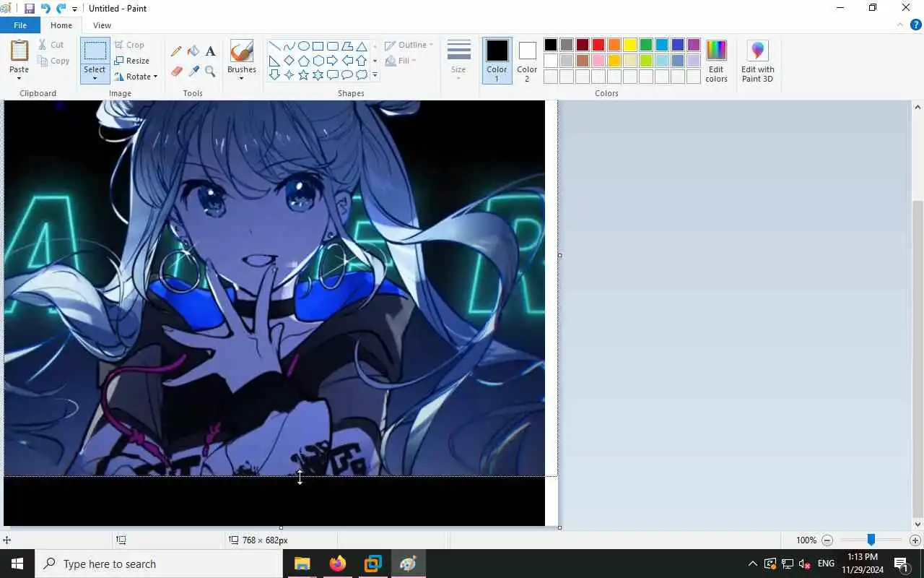Select the Color picker eyedropper tool
Viewport: 924px width, 578px height.
[x=193, y=72]
